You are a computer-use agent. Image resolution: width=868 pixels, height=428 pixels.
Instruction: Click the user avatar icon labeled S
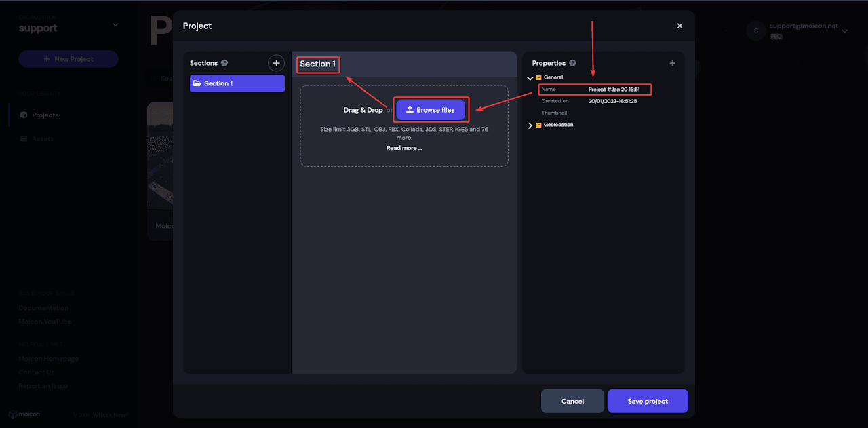point(756,31)
